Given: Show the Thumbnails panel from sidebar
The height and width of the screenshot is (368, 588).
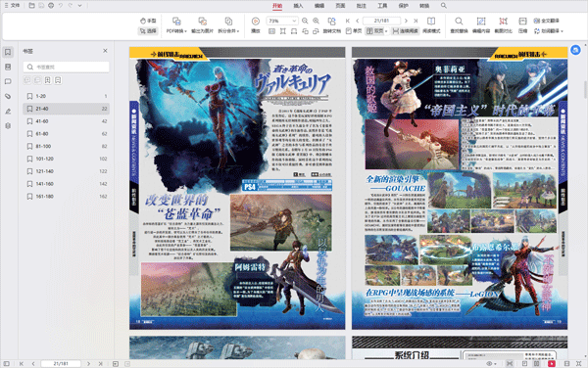Looking at the screenshot, I should pyautogui.click(x=8, y=67).
